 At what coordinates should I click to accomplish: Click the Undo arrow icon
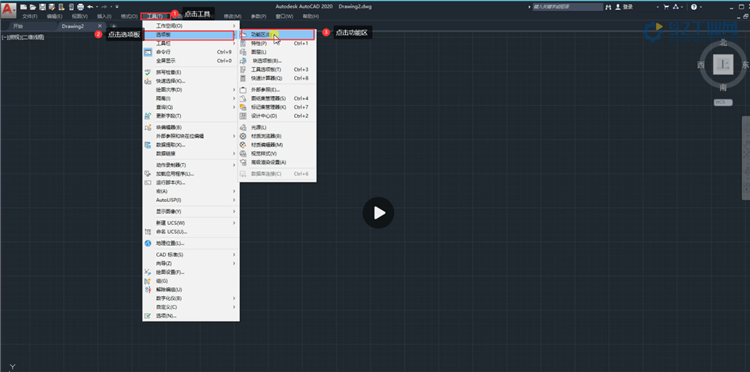[x=90, y=7]
